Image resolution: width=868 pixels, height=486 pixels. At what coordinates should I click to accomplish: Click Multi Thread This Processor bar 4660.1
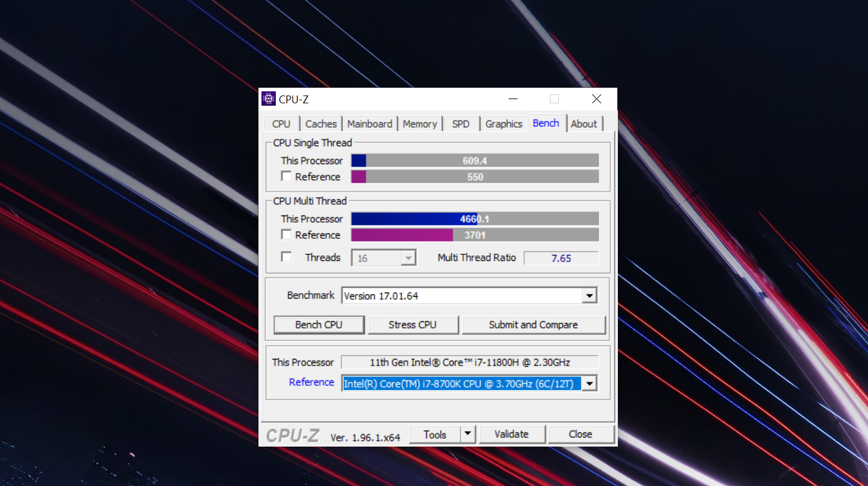click(475, 219)
